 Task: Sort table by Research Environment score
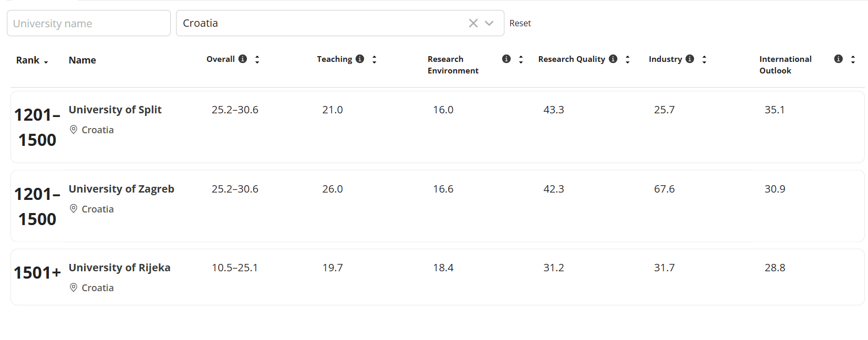521,59
